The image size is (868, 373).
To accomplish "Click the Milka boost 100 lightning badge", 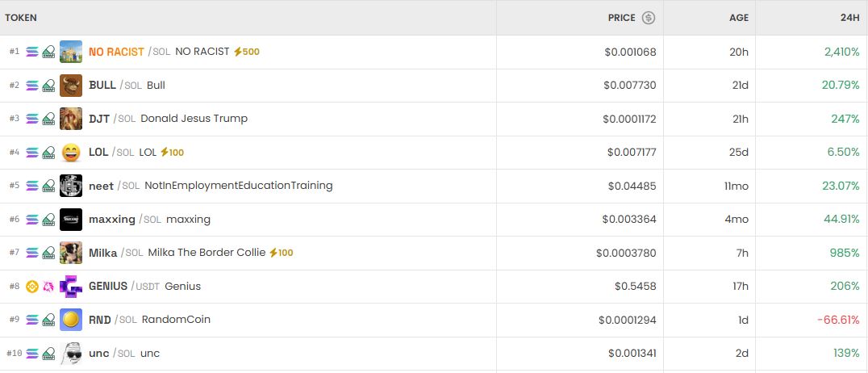I will (281, 253).
